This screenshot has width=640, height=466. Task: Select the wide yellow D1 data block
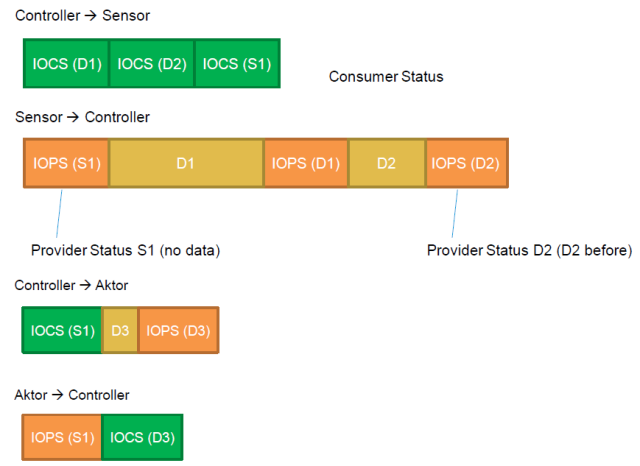tap(186, 163)
